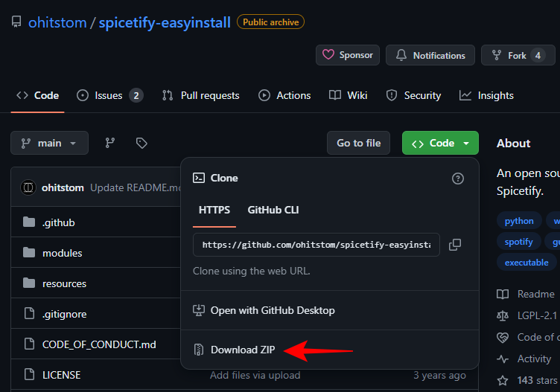
Task: Click the repository archive icon beside ohitstom
Action: [16, 22]
